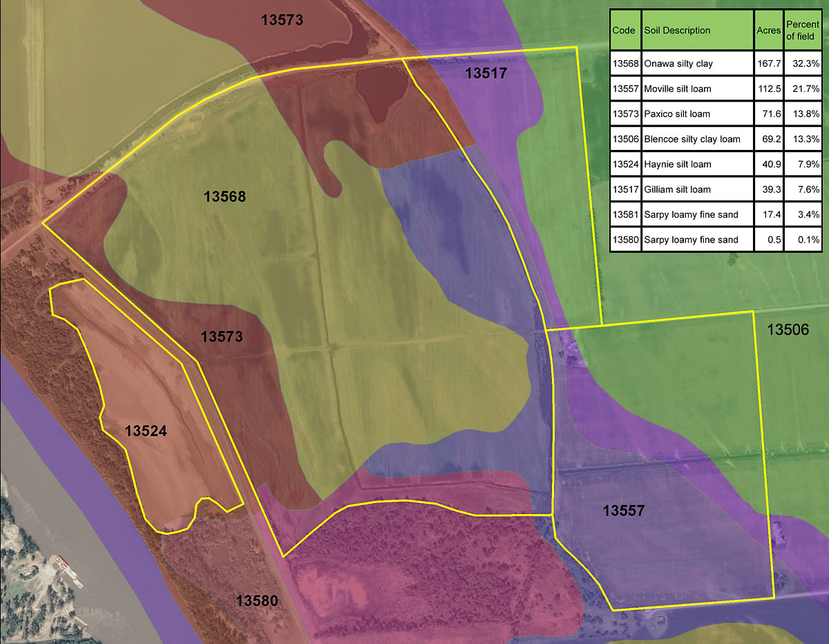
Task: Click the 13573 map label beside the 13524 field
Action: point(222,337)
